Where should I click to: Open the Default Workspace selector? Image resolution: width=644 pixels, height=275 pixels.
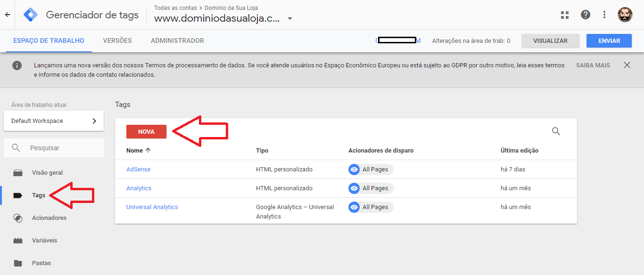pos(54,121)
